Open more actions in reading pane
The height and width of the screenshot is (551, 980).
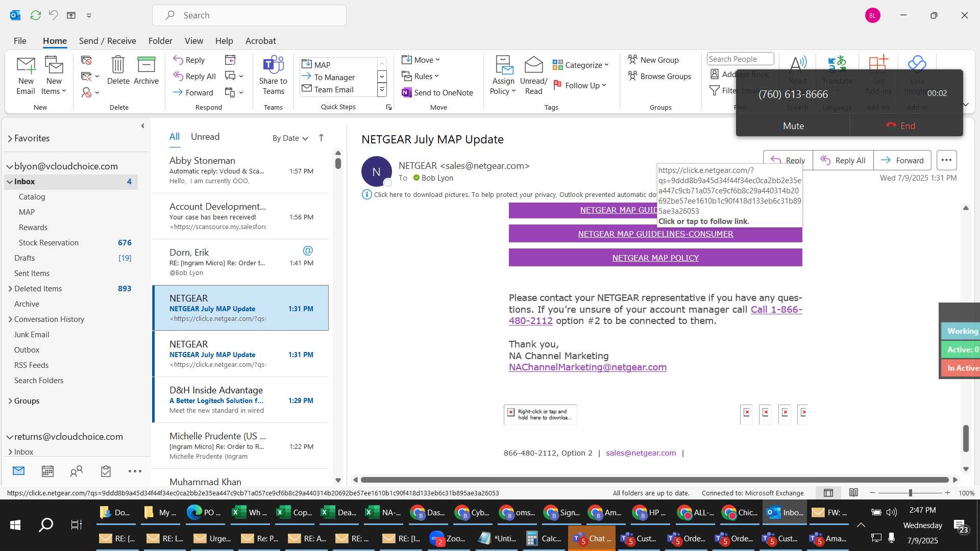pyautogui.click(x=946, y=160)
